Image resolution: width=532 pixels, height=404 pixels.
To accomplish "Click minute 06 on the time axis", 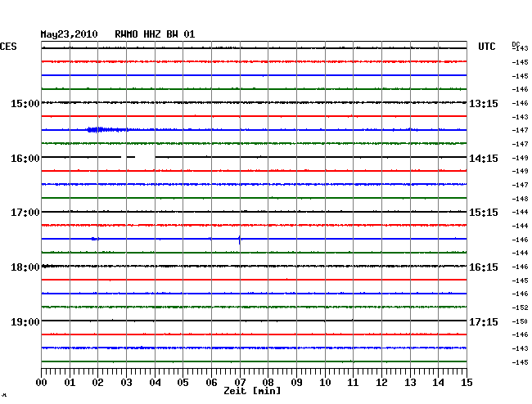I will click(x=211, y=383).
